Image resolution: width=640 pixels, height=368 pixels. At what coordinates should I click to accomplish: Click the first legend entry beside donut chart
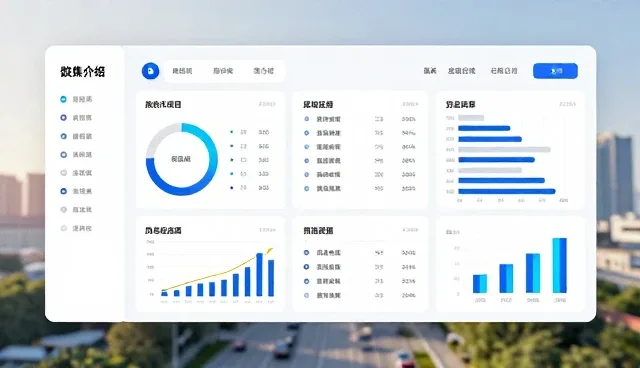tap(249, 132)
